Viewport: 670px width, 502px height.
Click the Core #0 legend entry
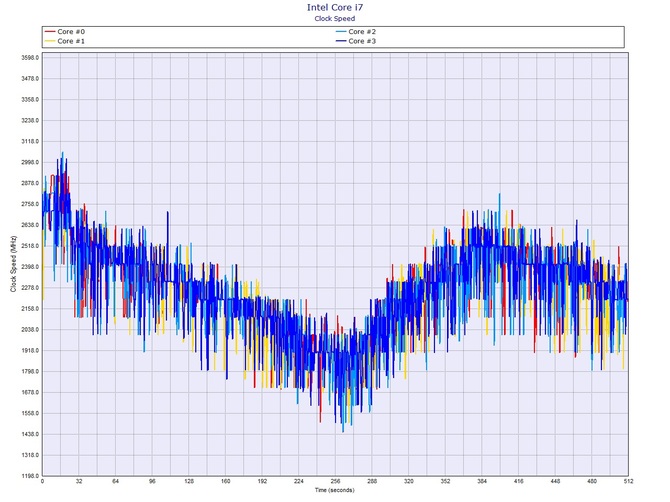tap(65, 32)
